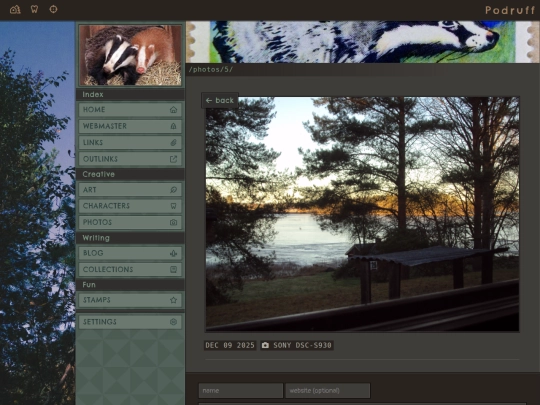The width and height of the screenshot is (540, 405).
Task: Click the Index section heading
Action: [93, 94]
